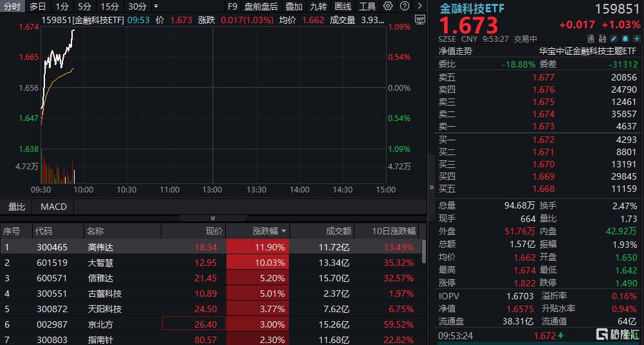Screen dimensions: 644x345
Task: Add to watchlist with the plus icon
Action: click(636, 39)
